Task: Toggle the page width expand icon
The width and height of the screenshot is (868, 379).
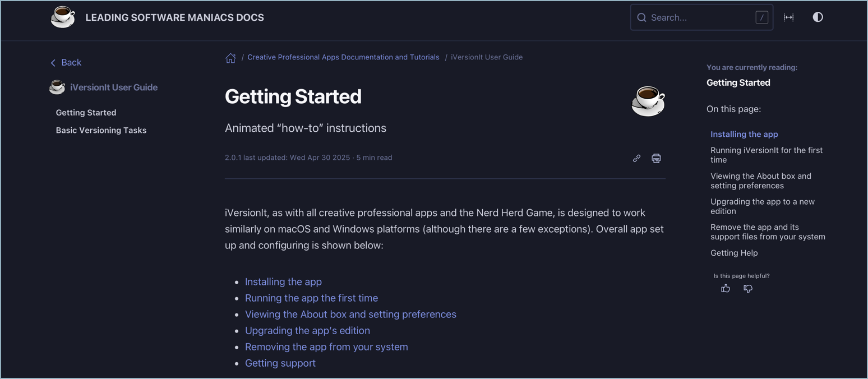Action: point(788,17)
